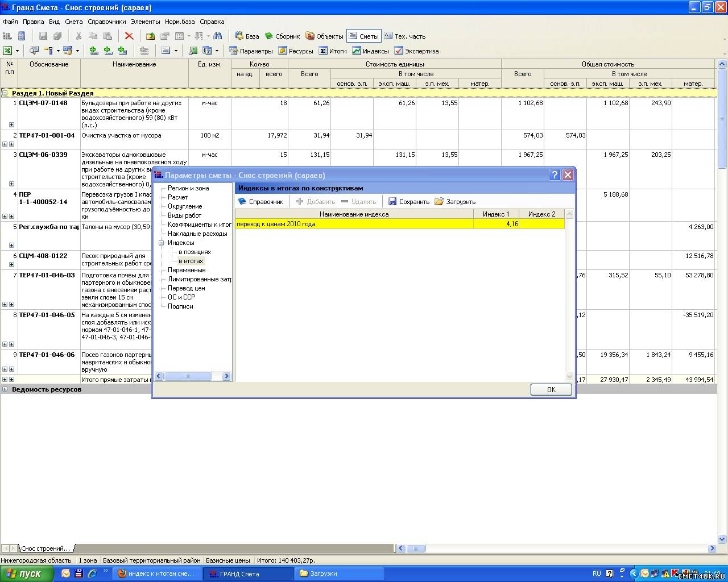This screenshot has height=582, width=728.
Task: Click the red X delete icon
Action: click(x=129, y=36)
